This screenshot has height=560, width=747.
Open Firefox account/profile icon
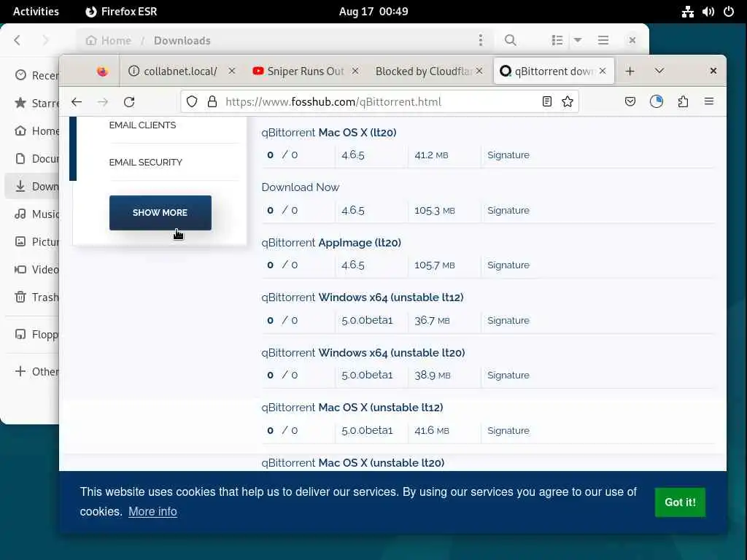657,101
